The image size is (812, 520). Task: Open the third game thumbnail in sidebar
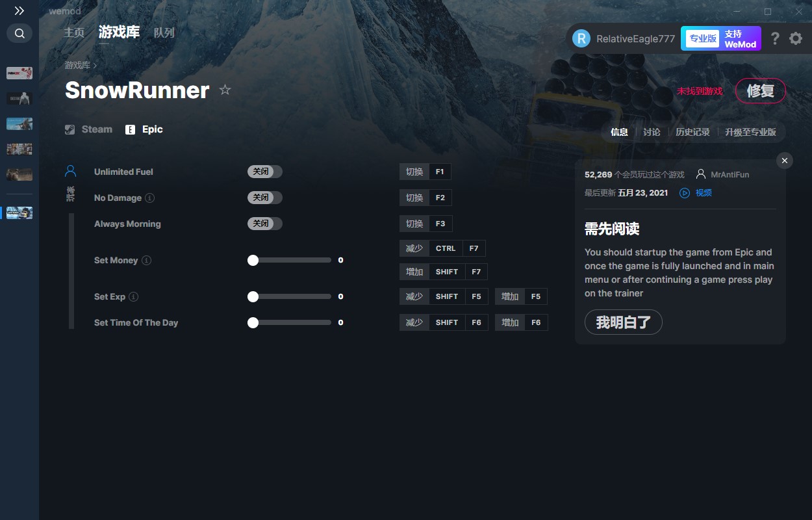pos(19,123)
